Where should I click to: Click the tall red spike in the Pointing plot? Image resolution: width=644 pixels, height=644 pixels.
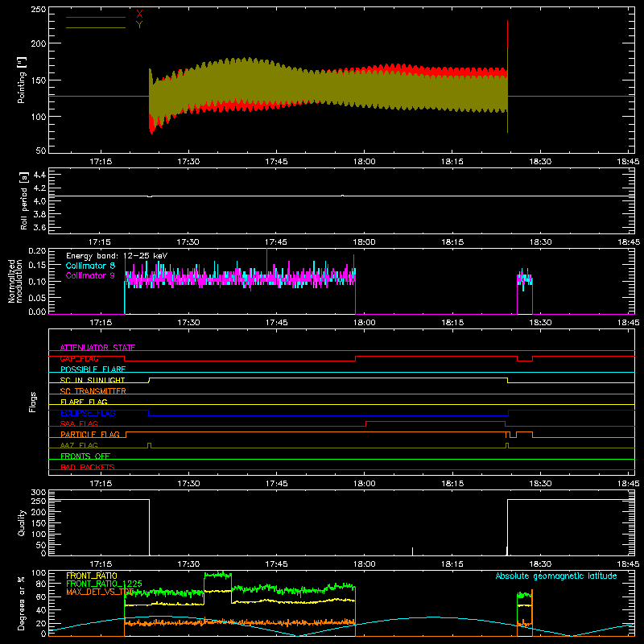click(x=508, y=34)
